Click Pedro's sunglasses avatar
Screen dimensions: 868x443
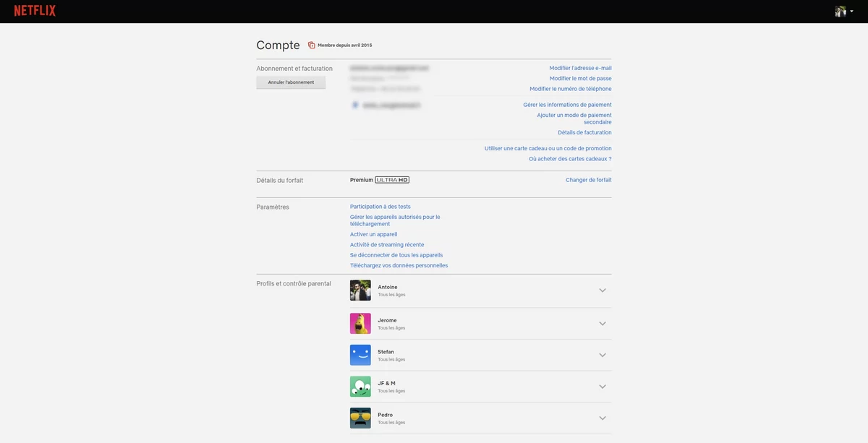click(360, 418)
